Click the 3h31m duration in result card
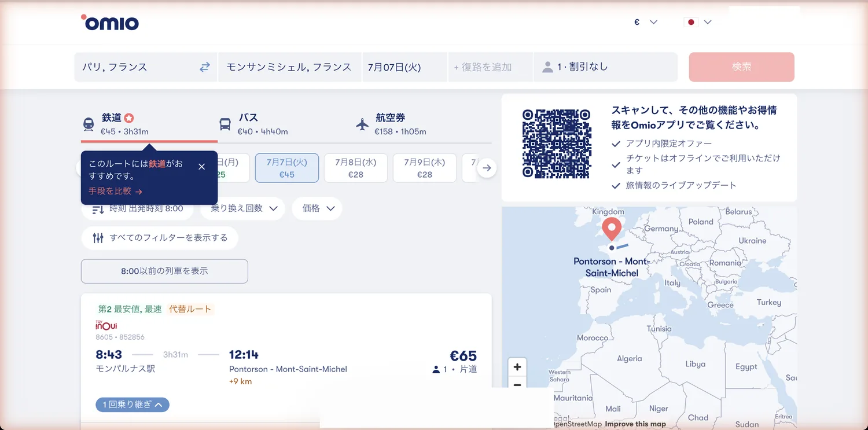868x430 pixels. (175, 354)
